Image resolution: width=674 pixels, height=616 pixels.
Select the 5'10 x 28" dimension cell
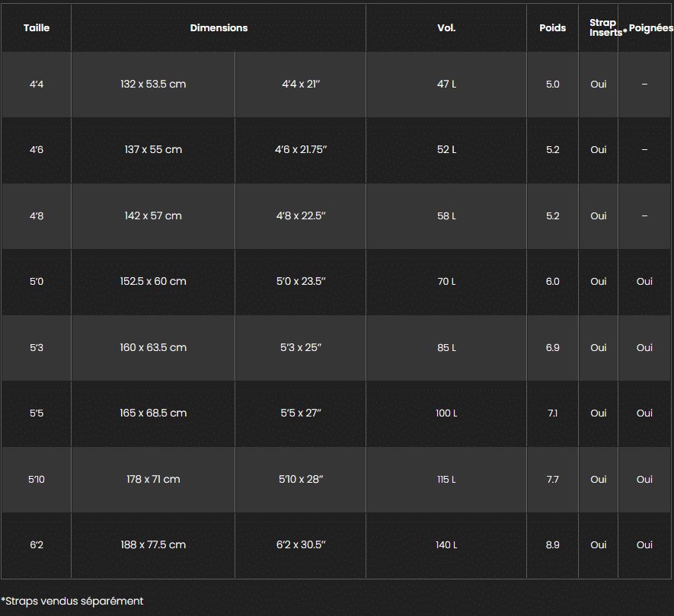click(301, 479)
